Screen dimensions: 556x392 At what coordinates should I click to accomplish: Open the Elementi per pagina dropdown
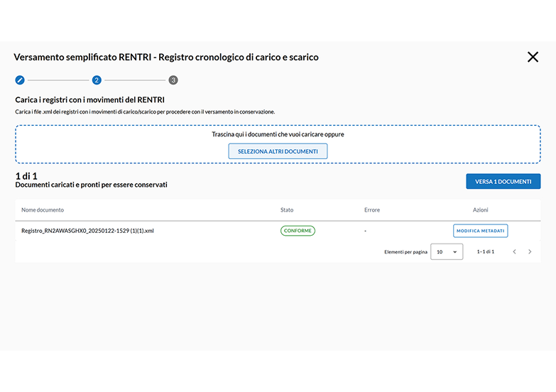click(447, 251)
